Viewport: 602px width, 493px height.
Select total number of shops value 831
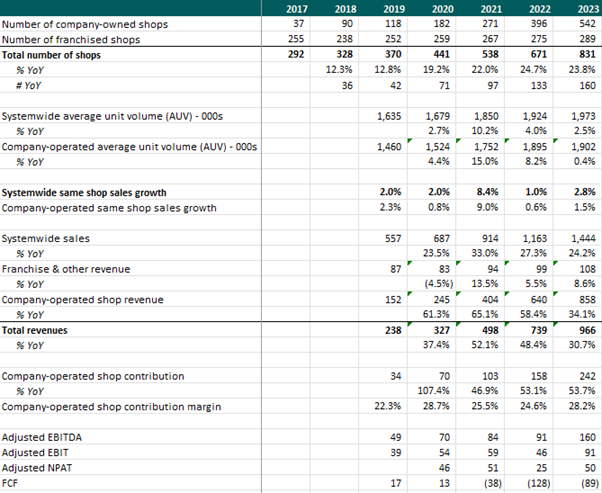pyautogui.click(x=581, y=54)
